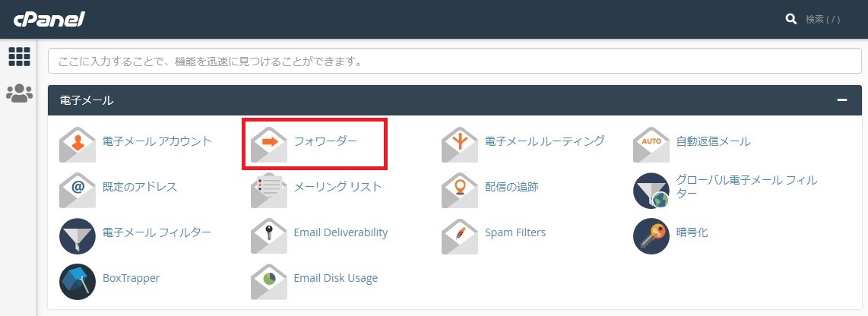868x316 pixels.
Task: Open the 電子メール アカウント link
Action: click(x=157, y=141)
